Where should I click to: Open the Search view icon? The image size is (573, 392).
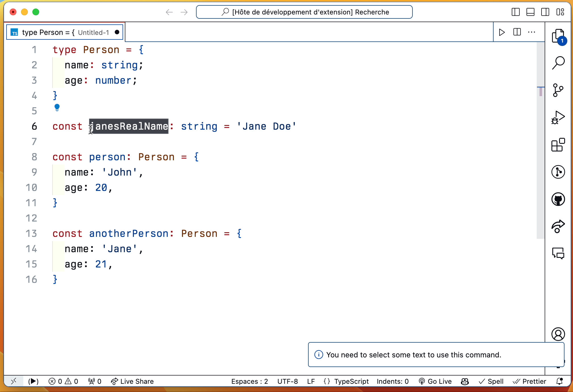click(x=558, y=63)
